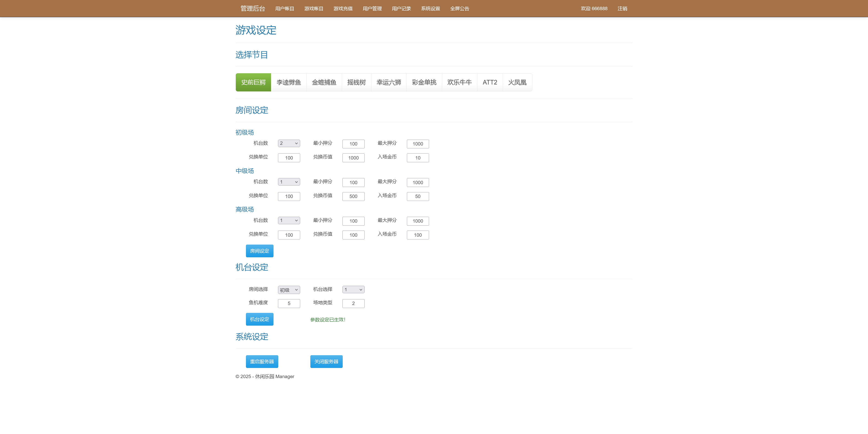This screenshot has width=868, height=434.
Task: Click the 机台设定 button
Action: coord(259,319)
